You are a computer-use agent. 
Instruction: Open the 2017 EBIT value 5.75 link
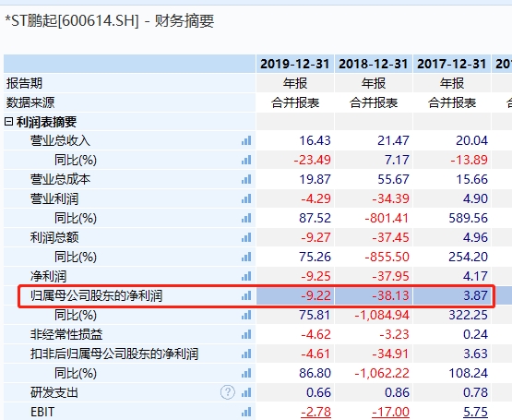coord(475,412)
